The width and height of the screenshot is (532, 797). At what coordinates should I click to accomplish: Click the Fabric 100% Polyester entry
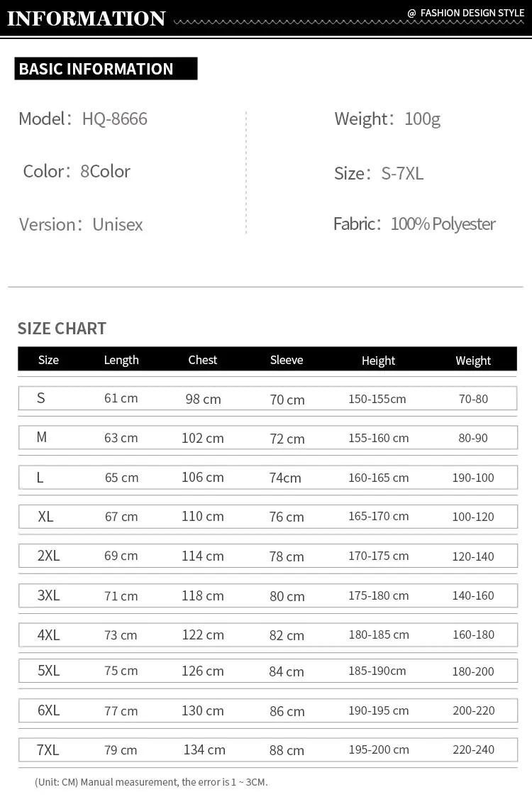(414, 224)
